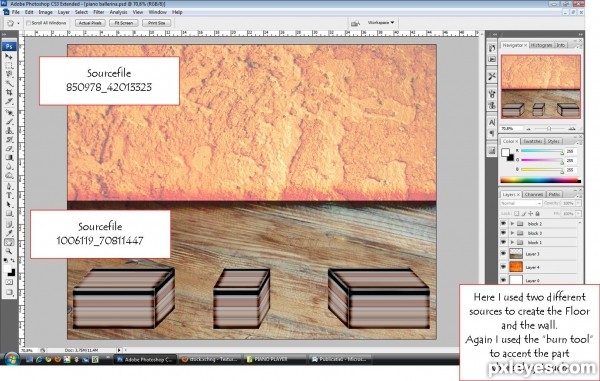Select the Move tool
The height and width of the screenshot is (381, 600).
pos(9,56)
